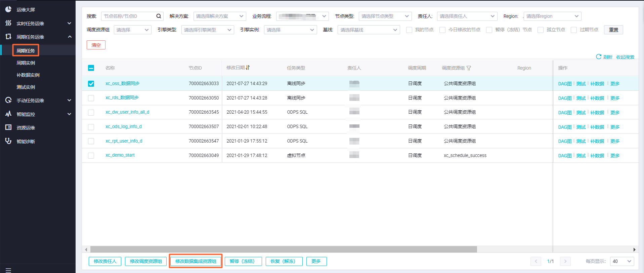Screen dimensions: 644x273
Task: Click 测试 for xc_dw_user_info_all_d row
Action: pos(581,113)
